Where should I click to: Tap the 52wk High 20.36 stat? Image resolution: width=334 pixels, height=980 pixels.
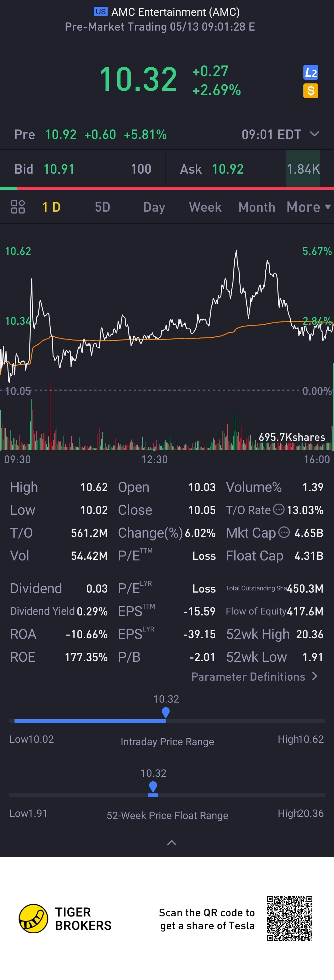(275, 634)
